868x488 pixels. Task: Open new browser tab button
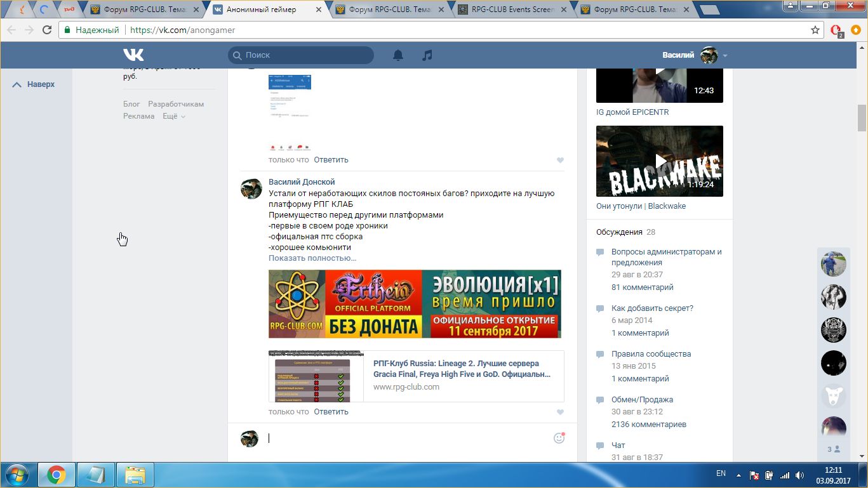[x=710, y=10]
